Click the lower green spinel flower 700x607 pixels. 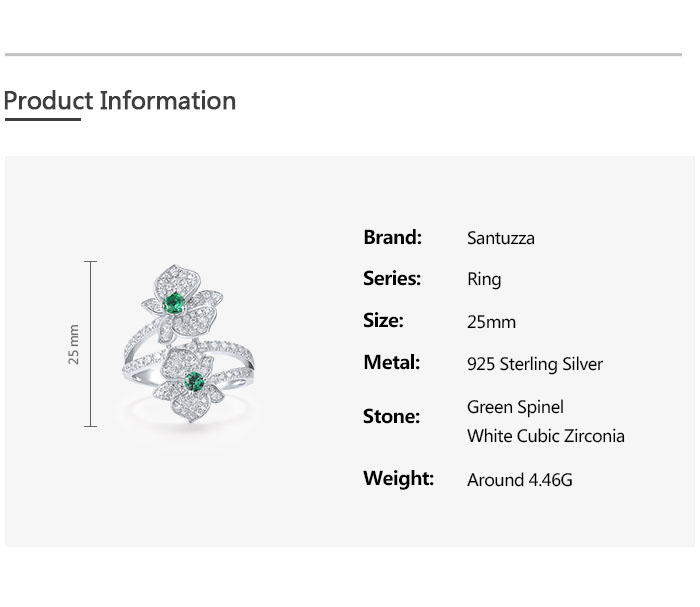(193, 384)
